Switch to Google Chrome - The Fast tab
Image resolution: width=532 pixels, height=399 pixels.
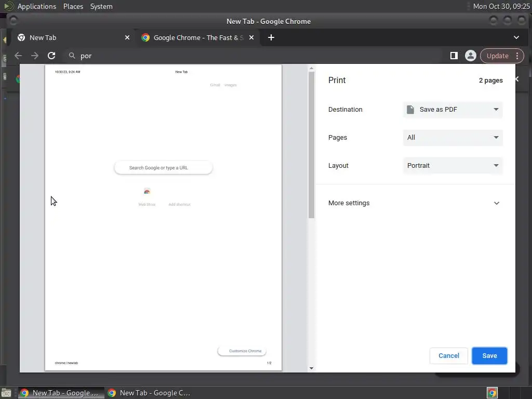pos(198,37)
